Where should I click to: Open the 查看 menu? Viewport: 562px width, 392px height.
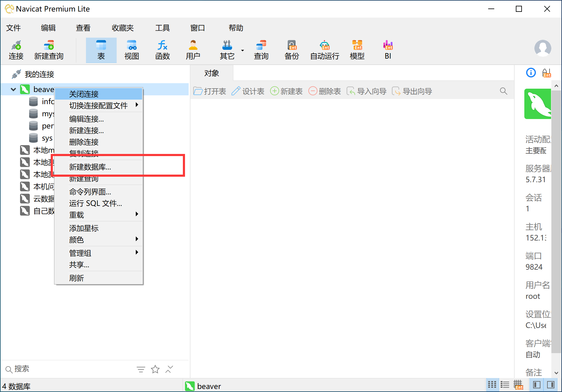pos(83,28)
